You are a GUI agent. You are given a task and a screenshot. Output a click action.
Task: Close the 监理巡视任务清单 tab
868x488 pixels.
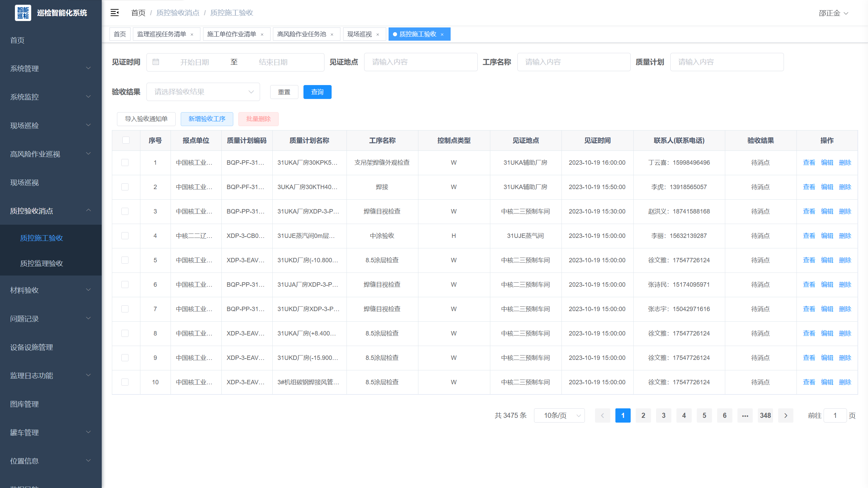point(192,35)
